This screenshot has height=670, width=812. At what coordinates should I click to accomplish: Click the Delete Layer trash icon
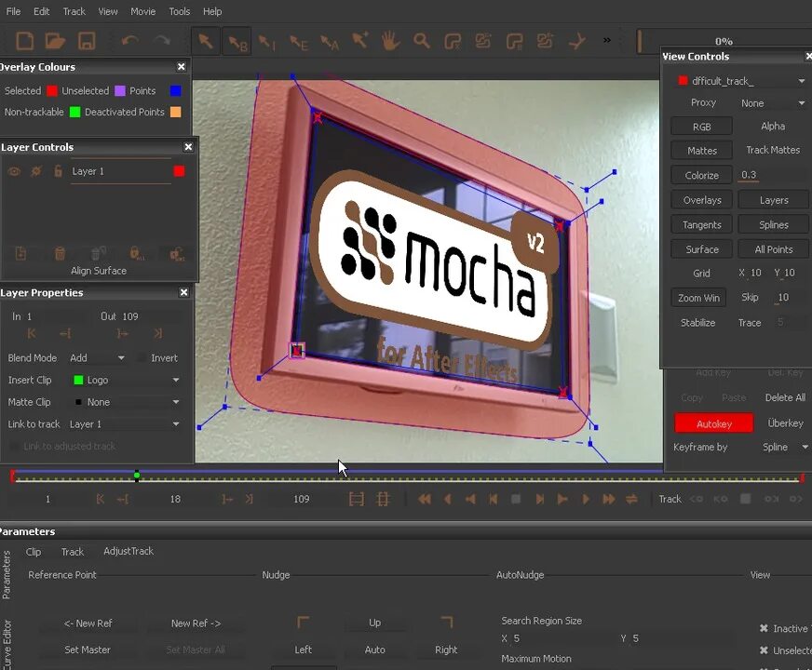pyautogui.click(x=60, y=253)
